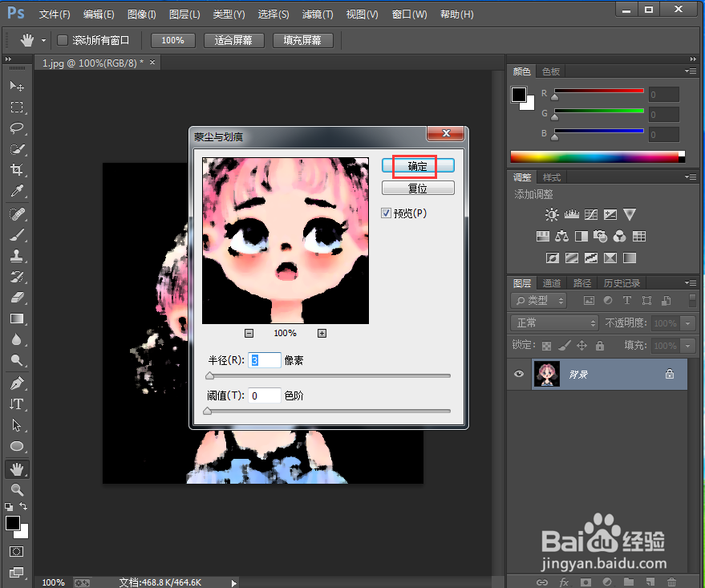Select the Path Selection tool
705x588 pixels.
(x=17, y=425)
